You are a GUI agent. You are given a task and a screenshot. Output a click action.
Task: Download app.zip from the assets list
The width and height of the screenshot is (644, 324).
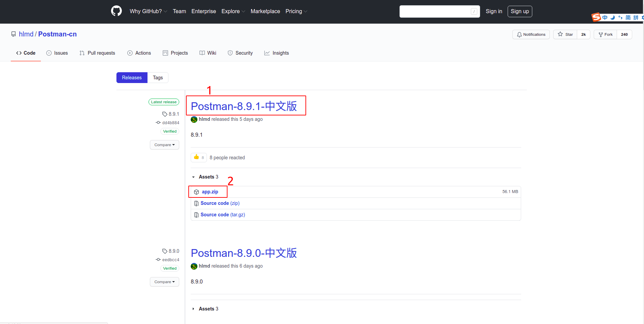click(x=209, y=191)
